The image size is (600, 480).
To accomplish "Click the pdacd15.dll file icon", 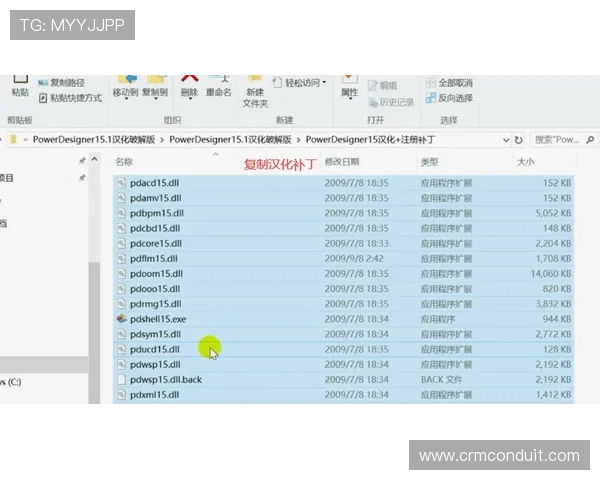I will coord(121,183).
